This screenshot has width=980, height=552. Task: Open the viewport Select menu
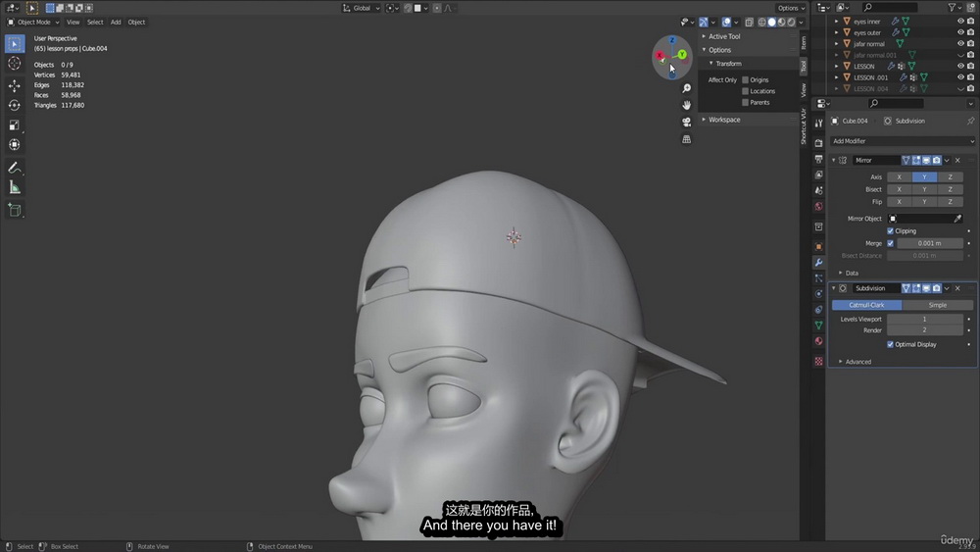click(x=95, y=22)
